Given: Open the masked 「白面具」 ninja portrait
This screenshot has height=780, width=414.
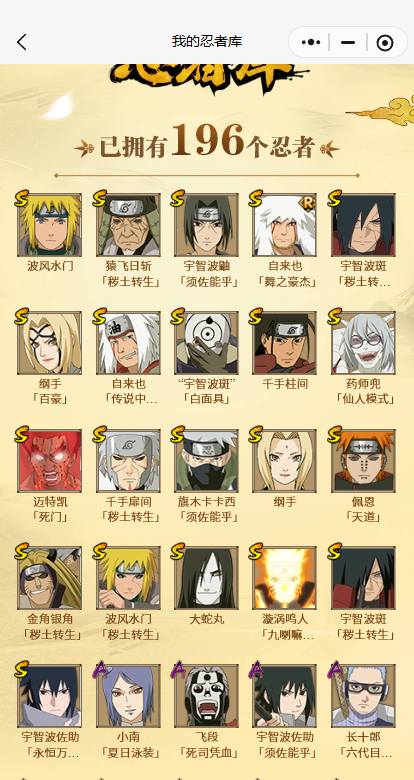Looking at the screenshot, I should coord(207,343).
